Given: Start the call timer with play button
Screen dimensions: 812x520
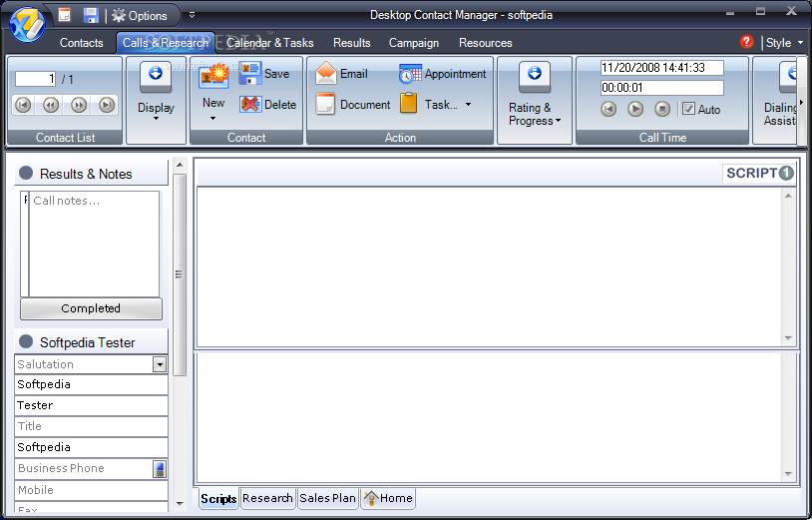Looking at the screenshot, I should [x=635, y=109].
